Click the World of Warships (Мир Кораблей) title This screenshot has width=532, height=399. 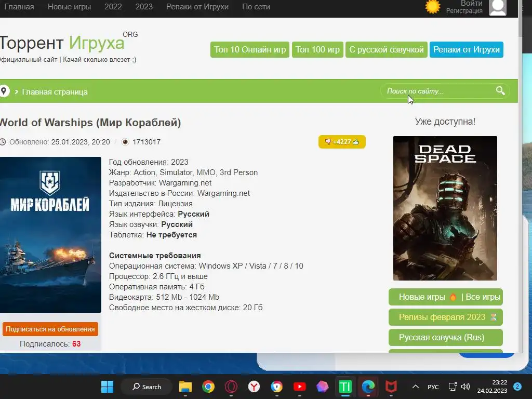pos(90,123)
